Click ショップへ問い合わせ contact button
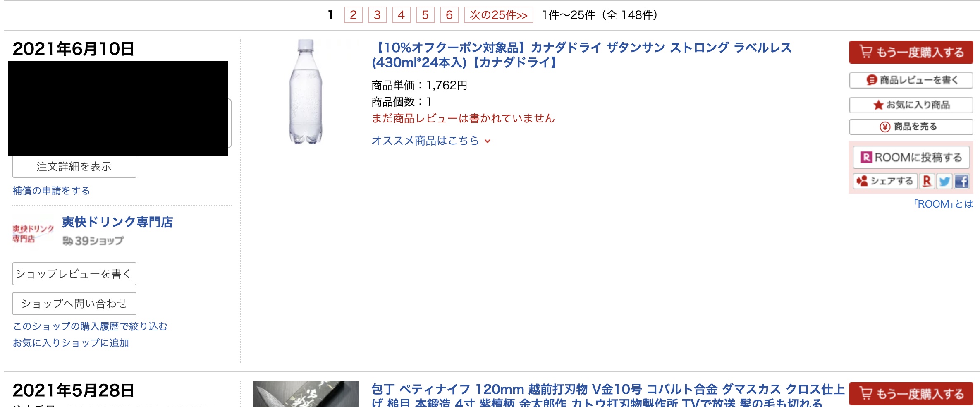The image size is (980, 407). coord(74,304)
